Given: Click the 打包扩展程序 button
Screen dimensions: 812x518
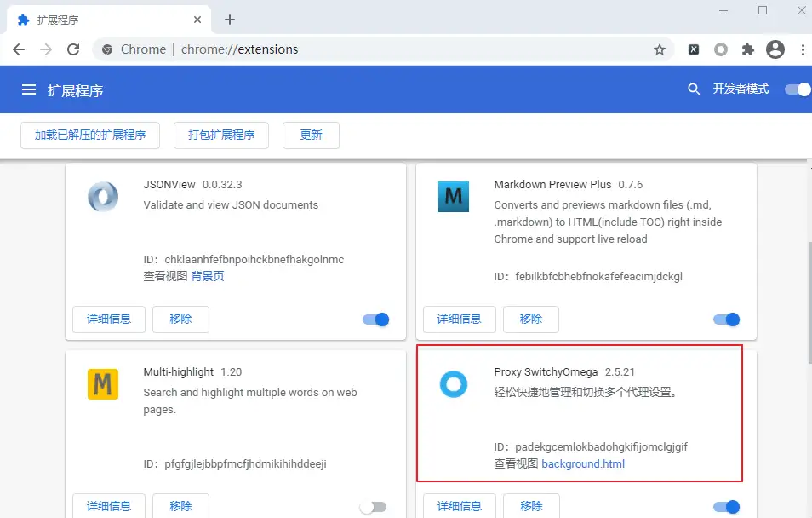Looking at the screenshot, I should tap(221, 135).
